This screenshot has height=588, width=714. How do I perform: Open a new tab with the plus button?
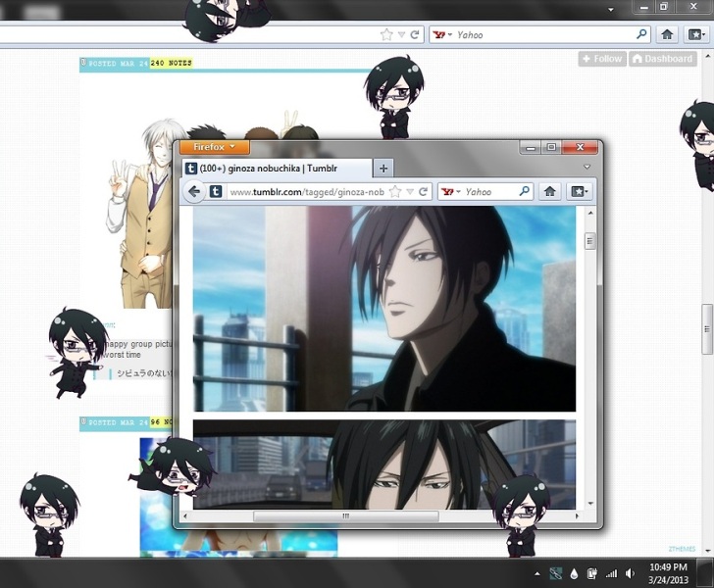[383, 169]
